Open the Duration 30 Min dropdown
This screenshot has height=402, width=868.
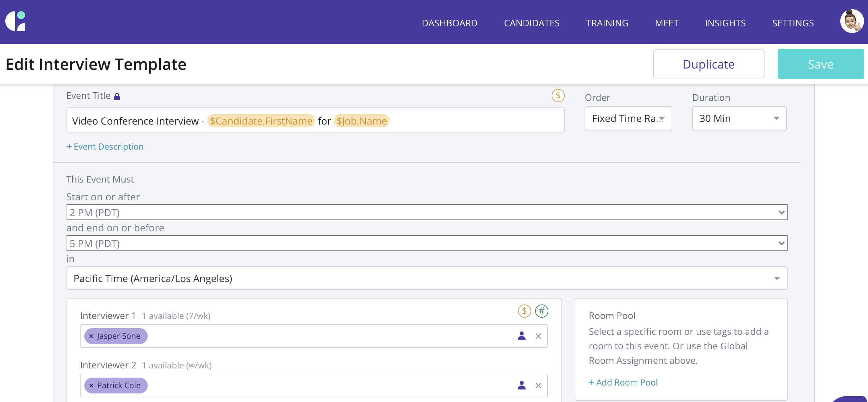pos(739,119)
